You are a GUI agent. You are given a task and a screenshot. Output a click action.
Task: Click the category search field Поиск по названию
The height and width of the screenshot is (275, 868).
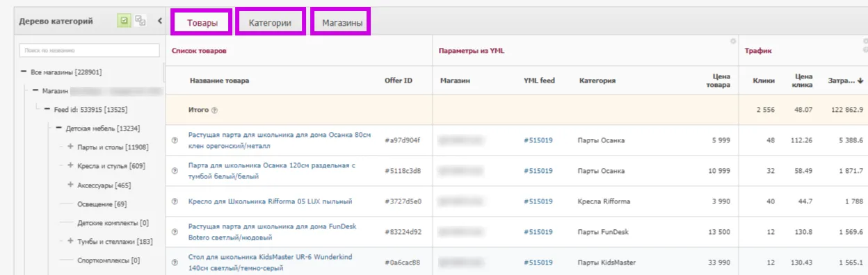coord(90,51)
